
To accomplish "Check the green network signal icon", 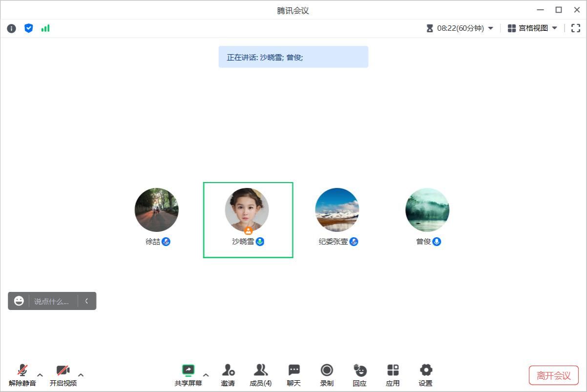I will tap(45, 28).
